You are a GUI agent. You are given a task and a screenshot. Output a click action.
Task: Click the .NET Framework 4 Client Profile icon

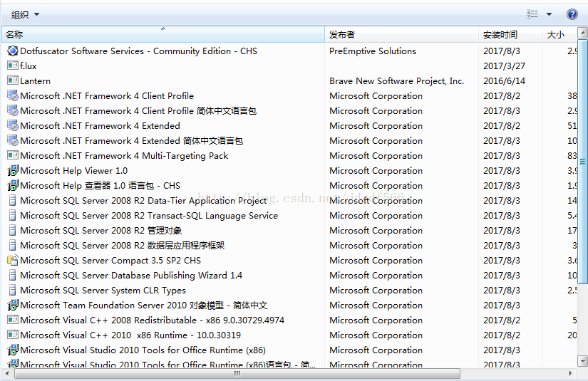pyautogui.click(x=13, y=95)
